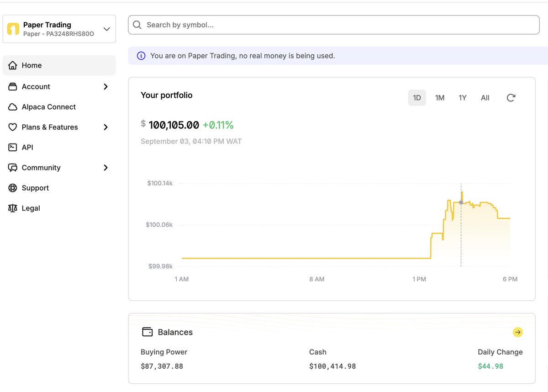The image size is (548, 392).
Task: Click the $100.14k axis label
Action: pos(160,183)
